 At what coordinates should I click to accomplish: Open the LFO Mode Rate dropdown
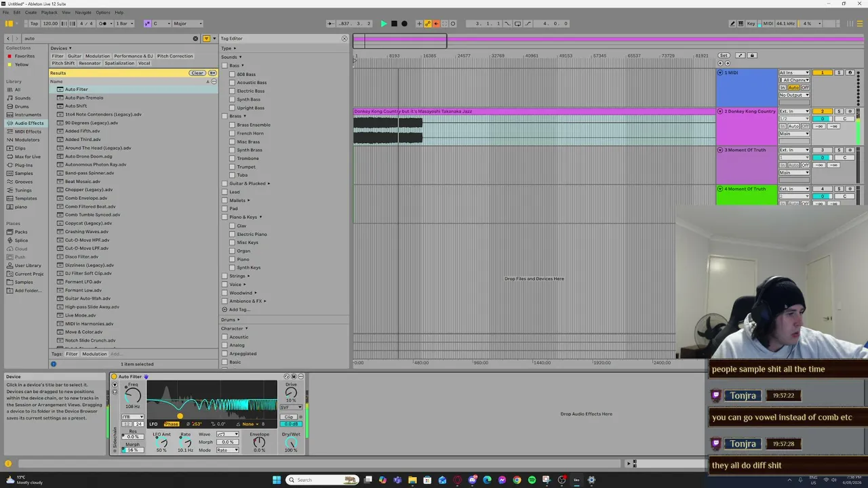pos(227,450)
